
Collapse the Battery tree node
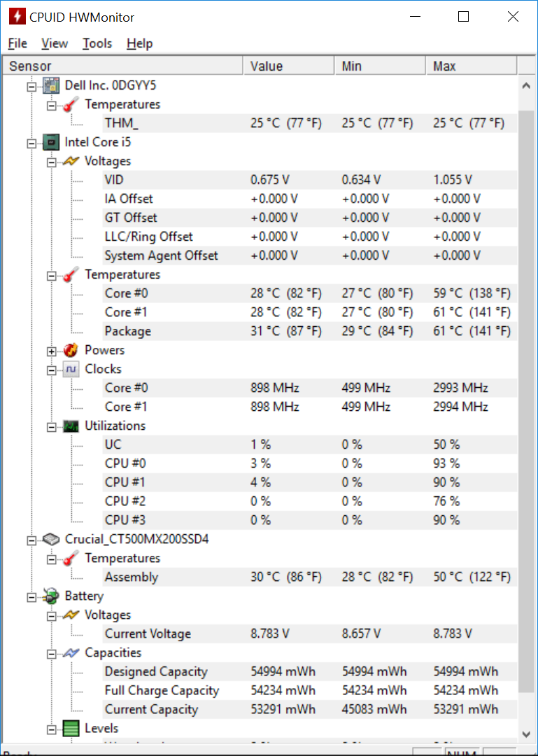[31, 597]
